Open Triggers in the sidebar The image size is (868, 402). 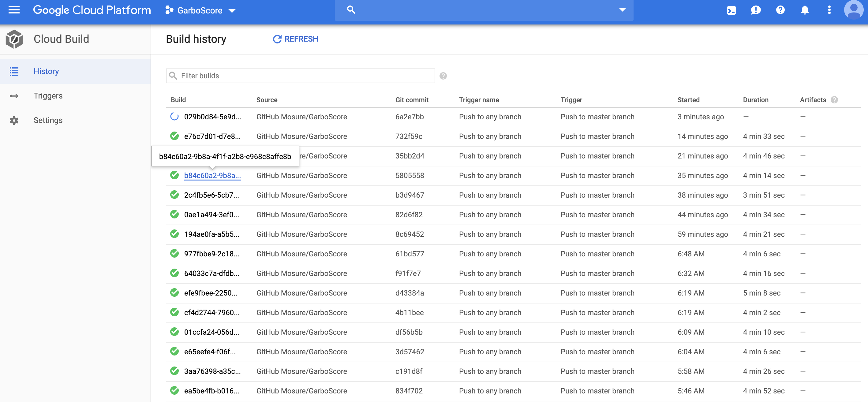(x=48, y=96)
